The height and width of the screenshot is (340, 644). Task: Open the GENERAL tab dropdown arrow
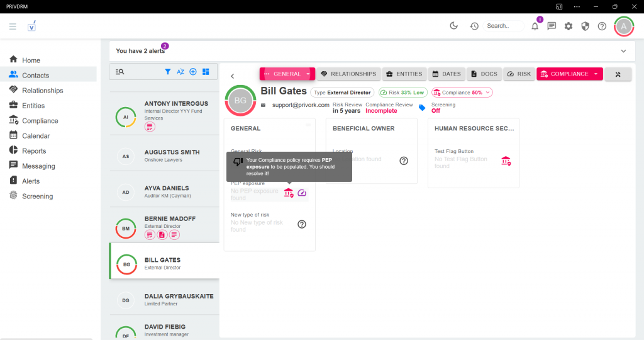[308, 74]
